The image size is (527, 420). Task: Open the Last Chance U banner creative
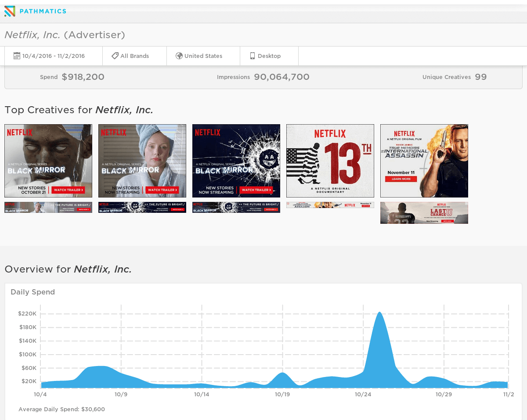pyautogui.click(x=424, y=213)
